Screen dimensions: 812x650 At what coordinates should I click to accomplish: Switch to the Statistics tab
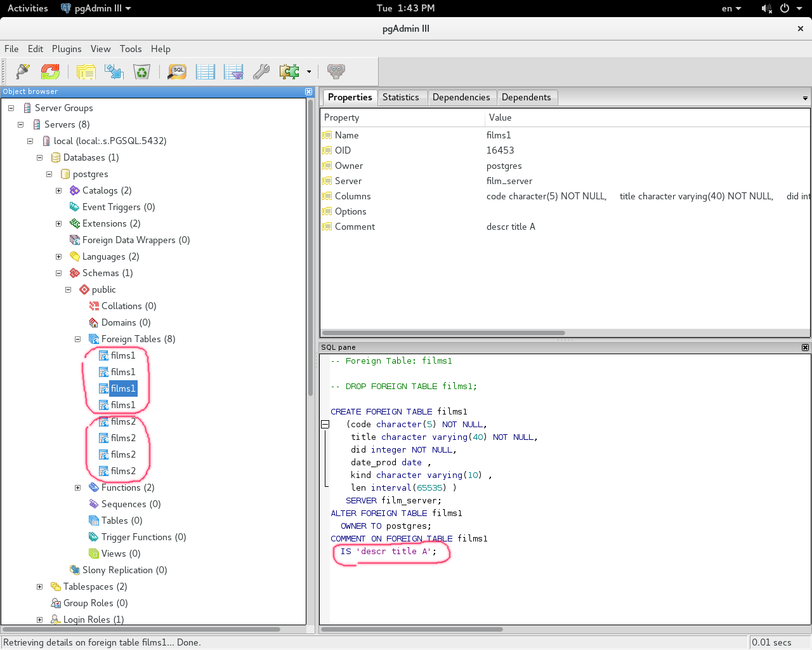[400, 97]
